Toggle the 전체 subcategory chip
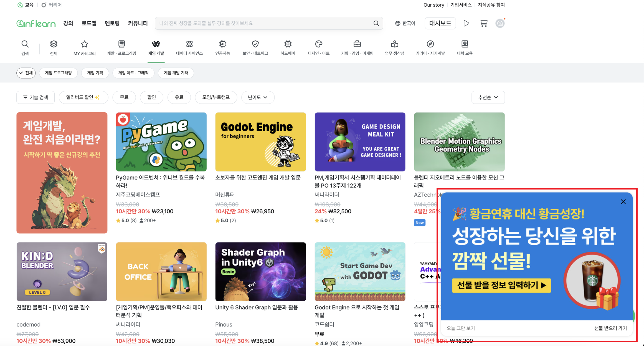644x346 pixels. 26,73
